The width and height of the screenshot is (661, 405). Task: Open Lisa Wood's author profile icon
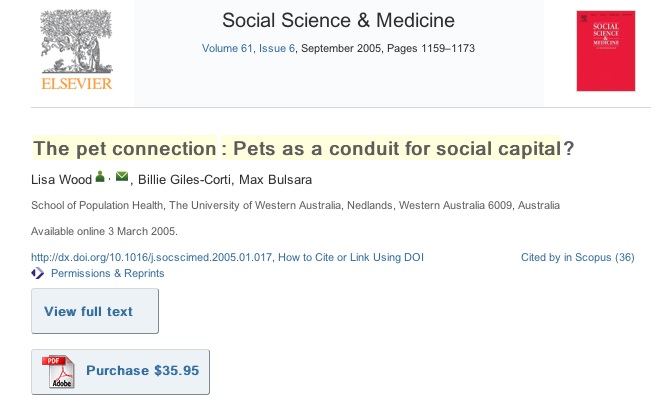coord(100,178)
